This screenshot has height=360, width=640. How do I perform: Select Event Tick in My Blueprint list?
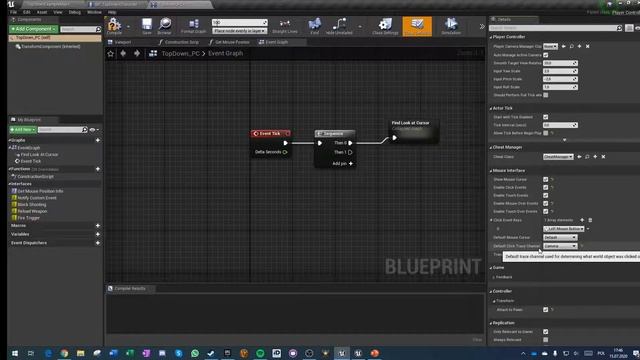click(x=31, y=161)
